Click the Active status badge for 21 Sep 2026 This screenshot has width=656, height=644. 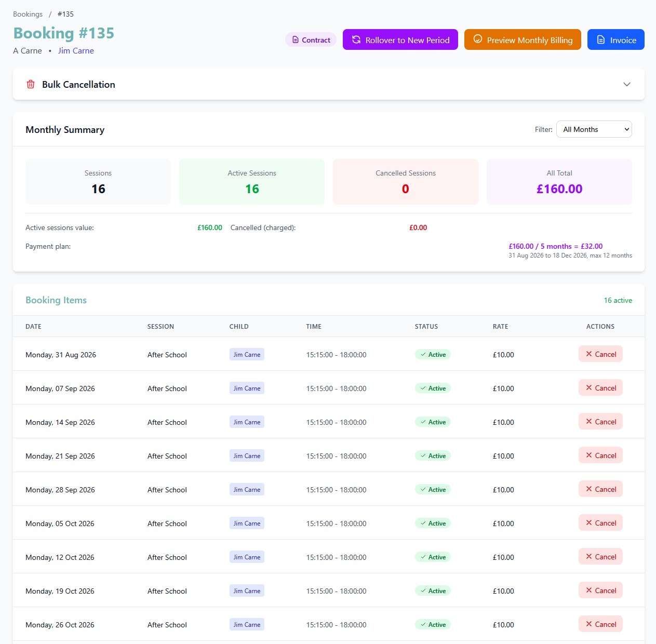pos(433,456)
